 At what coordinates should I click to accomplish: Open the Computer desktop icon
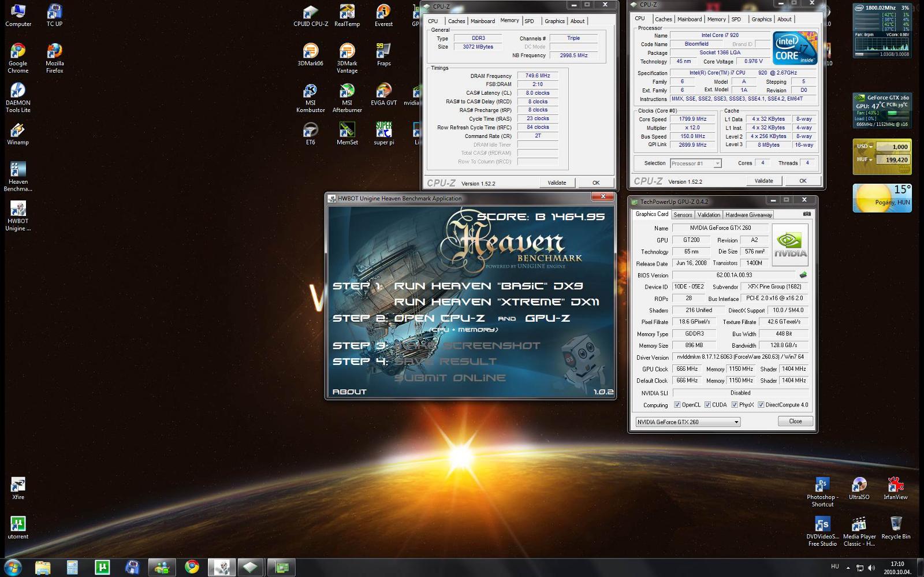(18, 16)
